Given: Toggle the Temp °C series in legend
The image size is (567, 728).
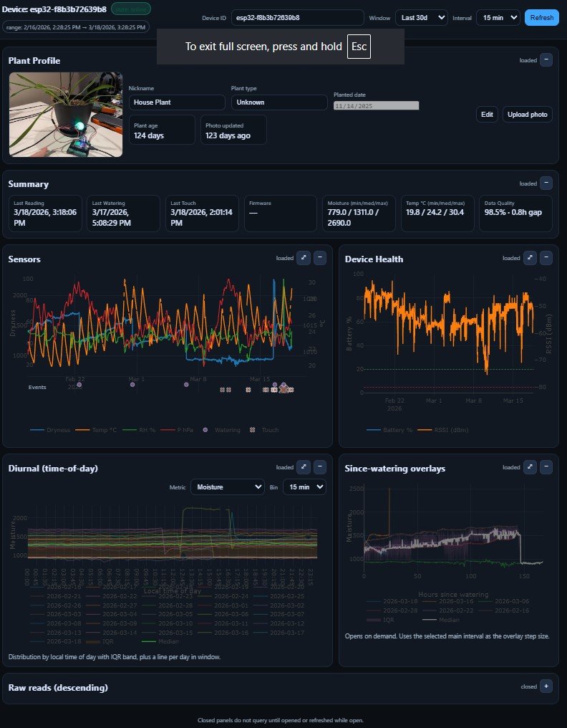Looking at the screenshot, I should click(96, 430).
